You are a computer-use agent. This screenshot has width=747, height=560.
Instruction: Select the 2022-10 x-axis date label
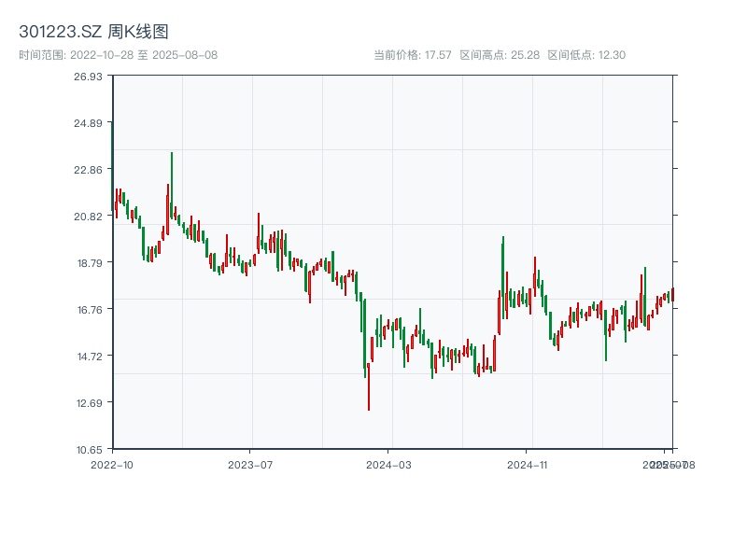(112, 464)
